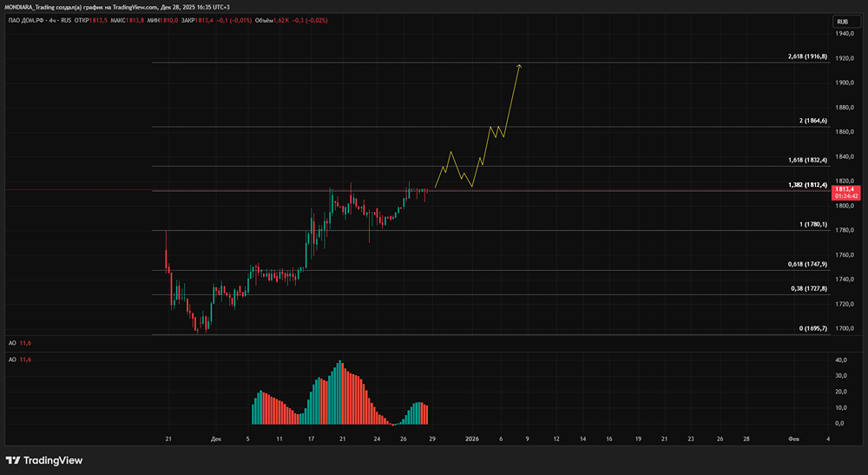Click 1700,0 on the price axis
Image resolution: width=868 pixels, height=475 pixels.
point(845,329)
